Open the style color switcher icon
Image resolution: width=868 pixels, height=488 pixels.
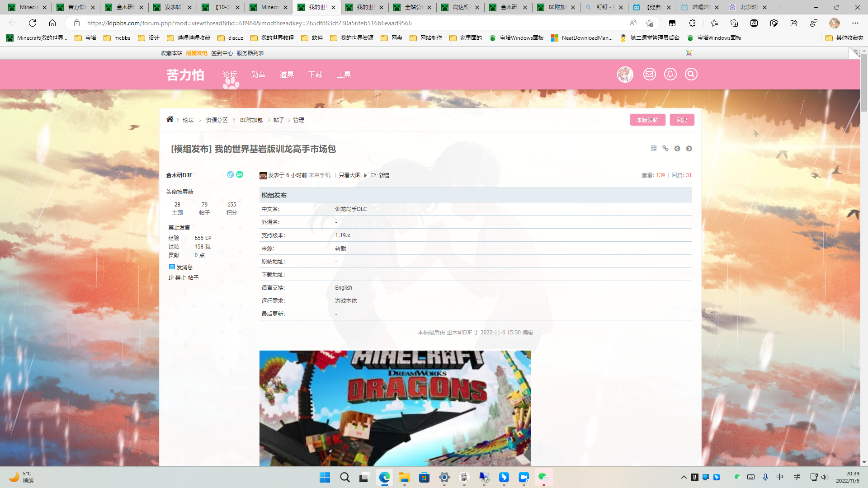click(x=689, y=53)
